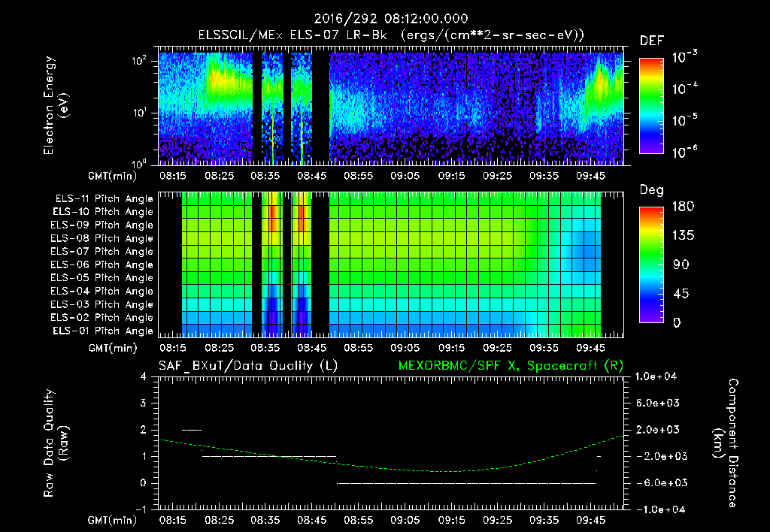Click the 09:05 tick under the spectrogram

405,176
